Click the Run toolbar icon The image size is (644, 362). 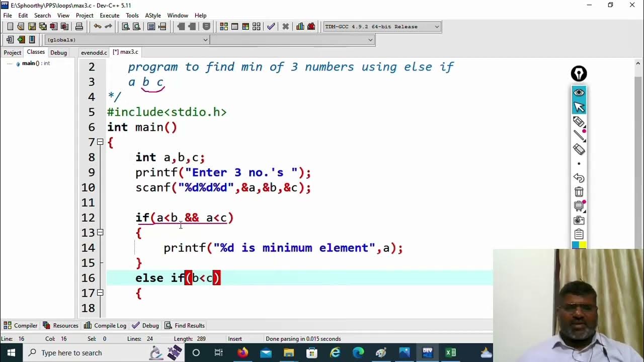click(234, 27)
